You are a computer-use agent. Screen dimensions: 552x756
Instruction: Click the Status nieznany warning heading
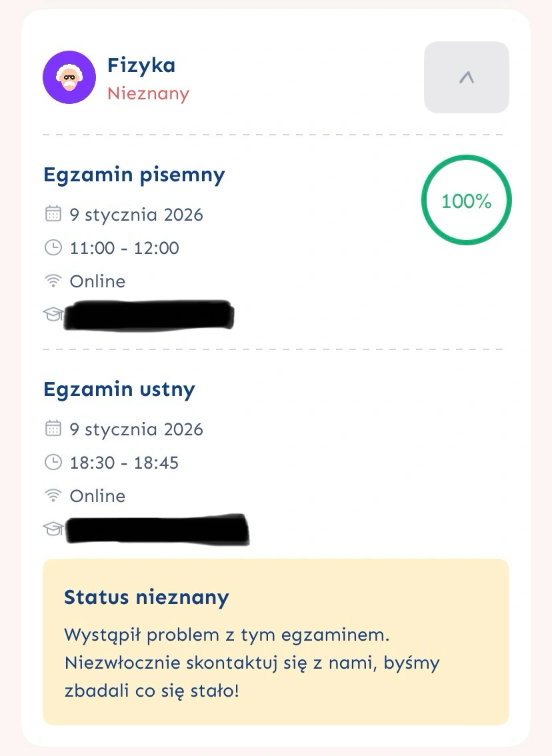click(146, 597)
